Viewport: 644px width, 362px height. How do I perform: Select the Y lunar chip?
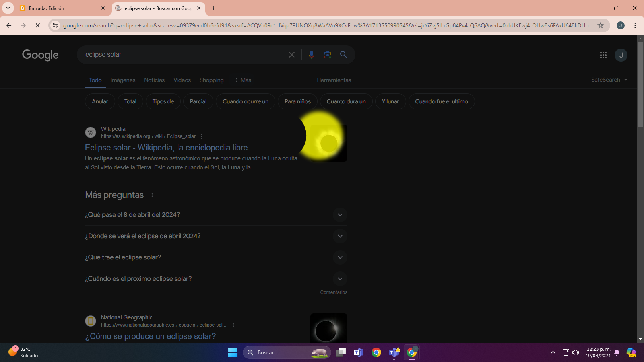[390, 101]
